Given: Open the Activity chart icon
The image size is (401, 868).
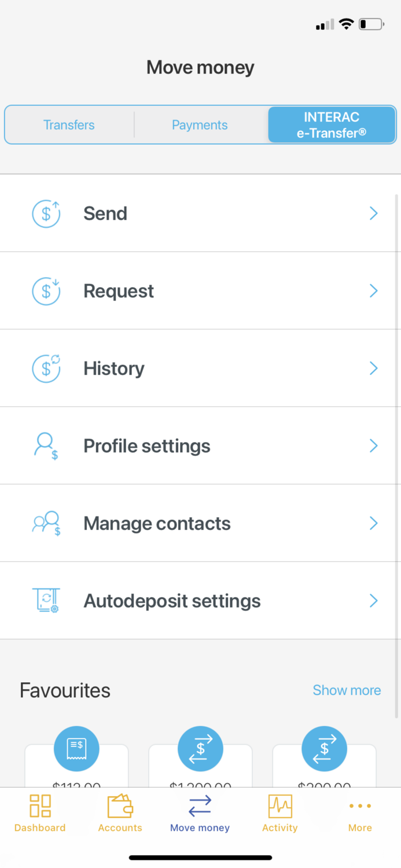Looking at the screenshot, I should tap(280, 806).
